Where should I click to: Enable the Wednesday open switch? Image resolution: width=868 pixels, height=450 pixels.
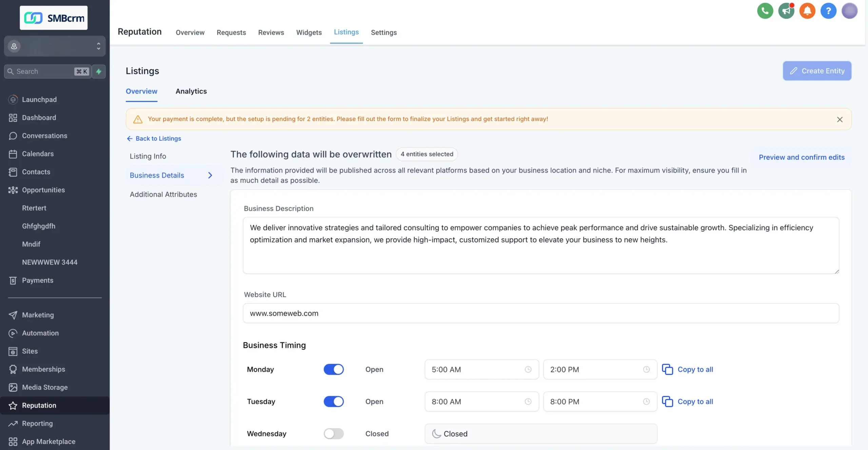point(334,434)
